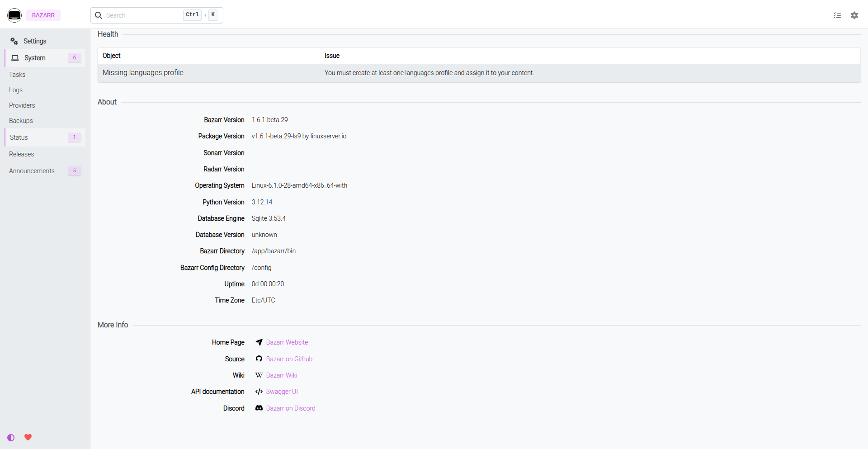This screenshot has width=868, height=449.
Task: Click the red heart donate icon
Action: (28, 437)
